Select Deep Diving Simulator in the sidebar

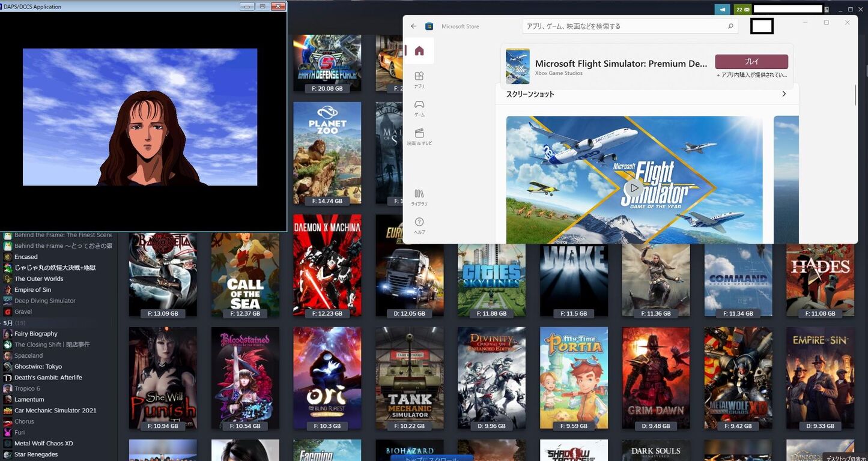pos(45,301)
